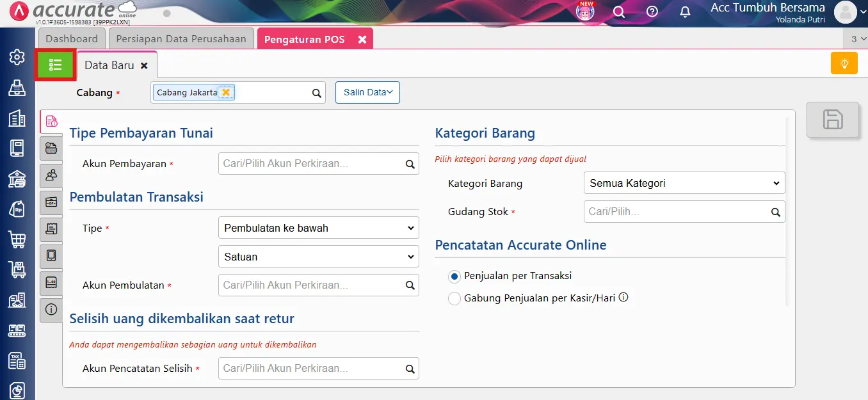Expand the Pembulatan ke bawah dropdown
868x400 pixels.
[x=318, y=228]
